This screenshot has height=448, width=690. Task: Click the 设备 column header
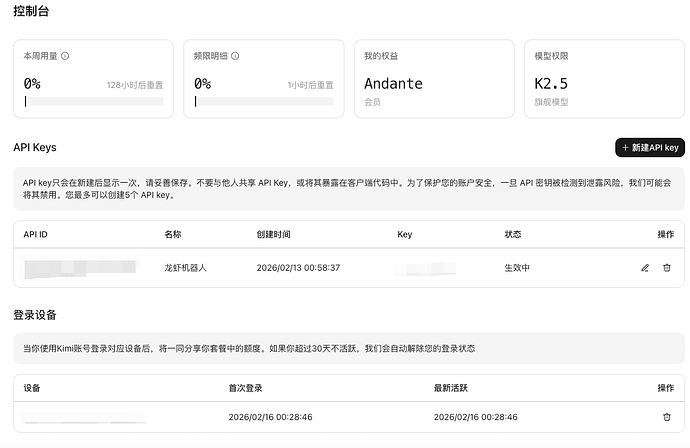pos(32,388)
